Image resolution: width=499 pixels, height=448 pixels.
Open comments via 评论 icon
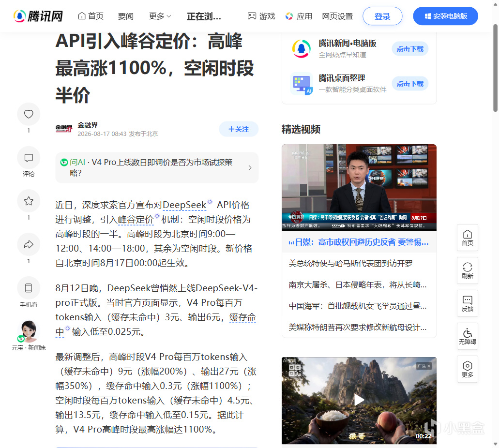tap(29, 158)
